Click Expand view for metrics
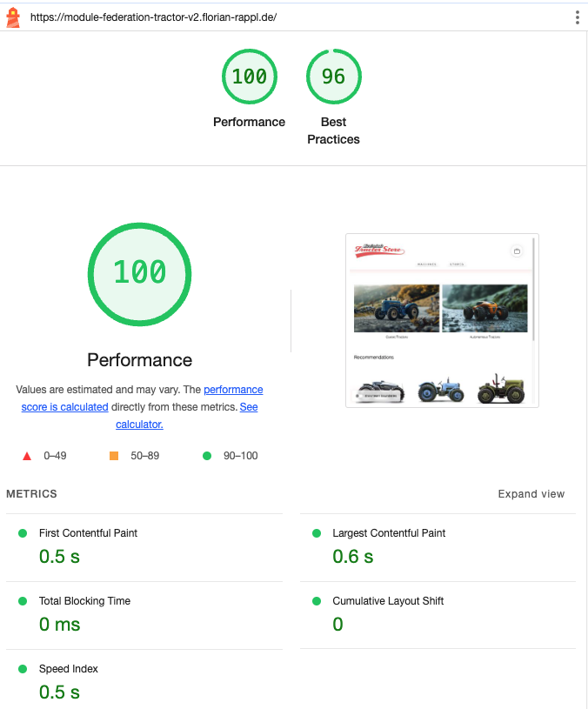 pyautogui.click(x=531, y=494)
